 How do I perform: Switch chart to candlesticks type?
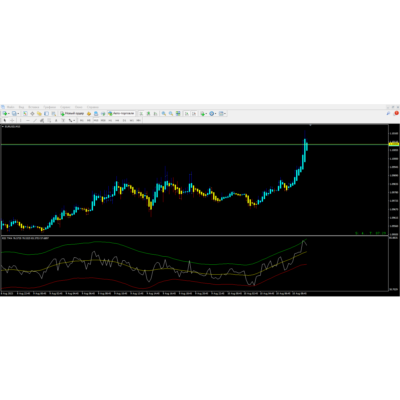click(149, 114)
